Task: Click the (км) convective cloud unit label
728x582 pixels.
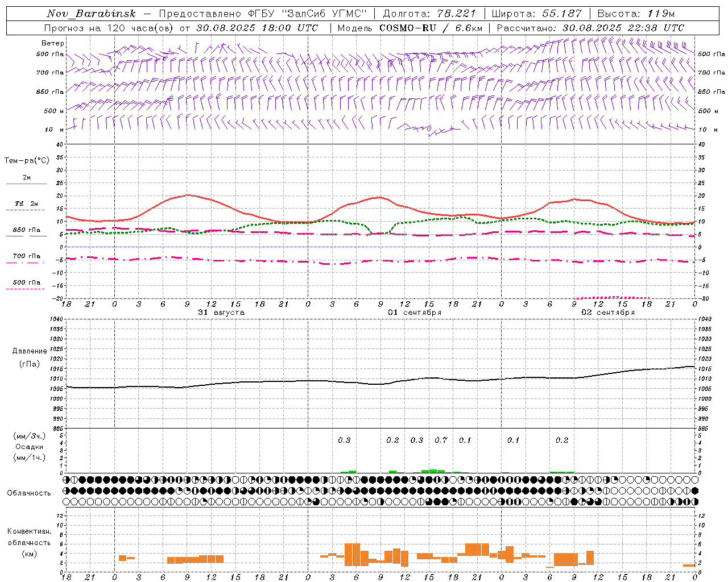Action: point(30,554)
